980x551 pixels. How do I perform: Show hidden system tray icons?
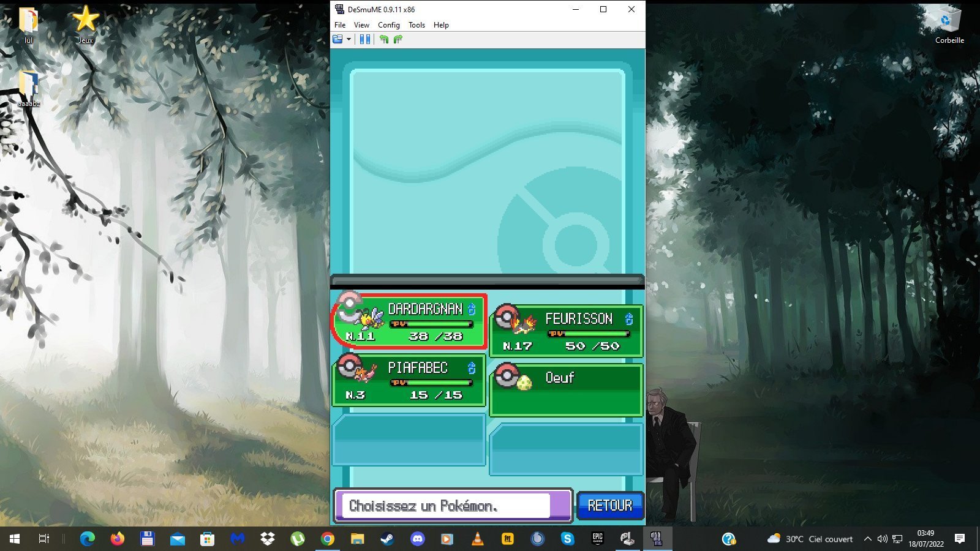[867, 539]
